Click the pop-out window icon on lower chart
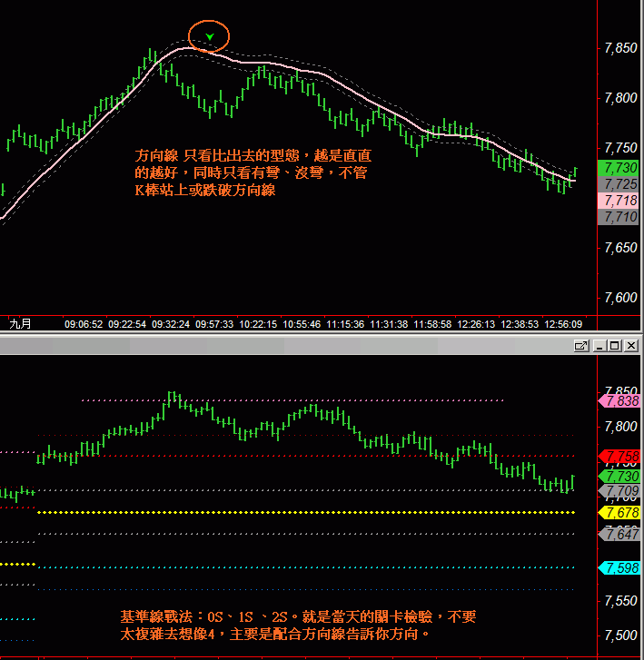Image resolution: width=644 pixels, height=660 pixels. pyautogui.click(x=580, y=346)
